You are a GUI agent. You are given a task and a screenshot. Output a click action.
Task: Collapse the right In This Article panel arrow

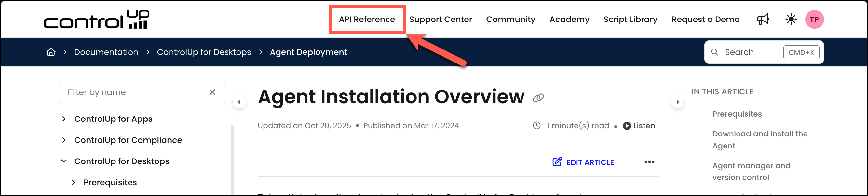coord(678,102)
